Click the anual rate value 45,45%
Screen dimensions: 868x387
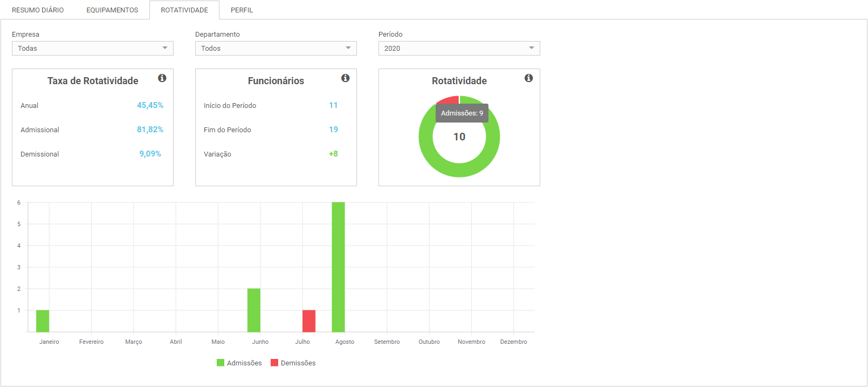pos(150,105)
